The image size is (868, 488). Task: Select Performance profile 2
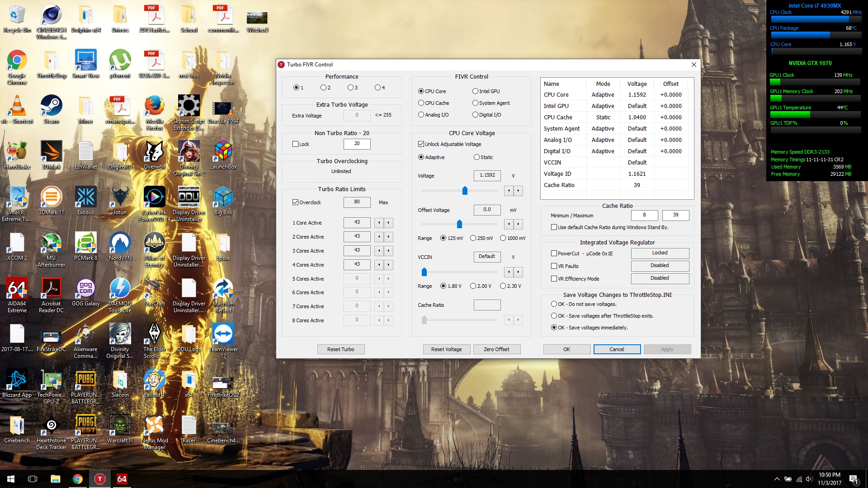click(325, 88)
